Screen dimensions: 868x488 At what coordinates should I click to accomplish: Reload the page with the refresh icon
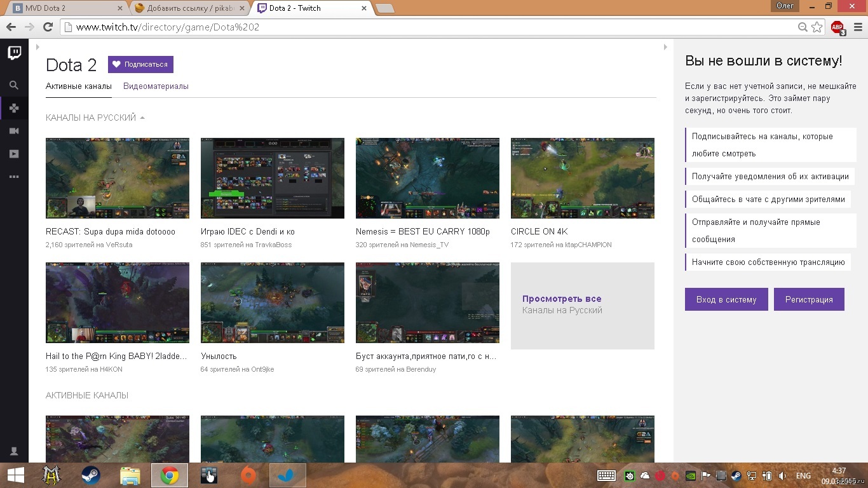(x=48, y=27)
